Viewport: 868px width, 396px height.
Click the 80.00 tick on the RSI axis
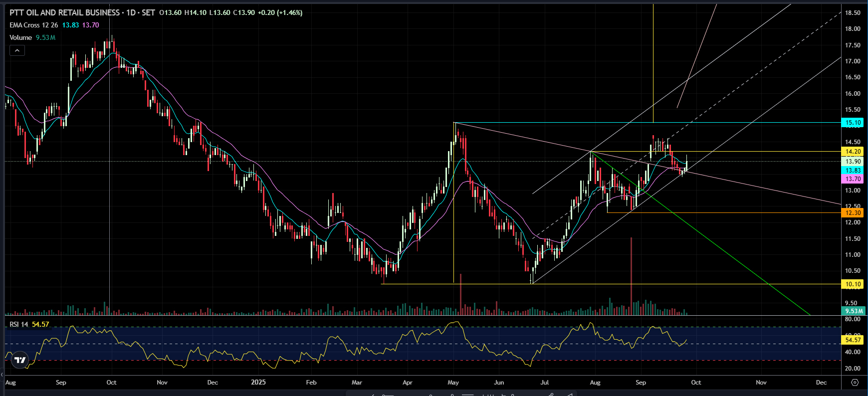click(853, 319)
